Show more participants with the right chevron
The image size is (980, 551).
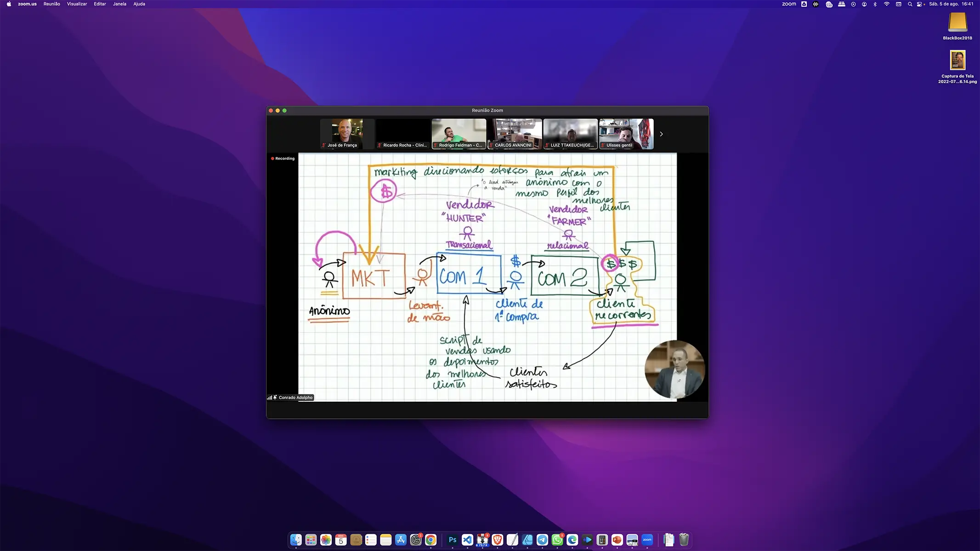(x=661, y=134)
